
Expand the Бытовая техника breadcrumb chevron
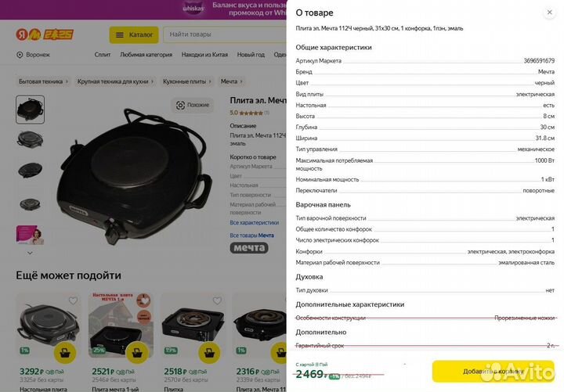click(67, 81)
